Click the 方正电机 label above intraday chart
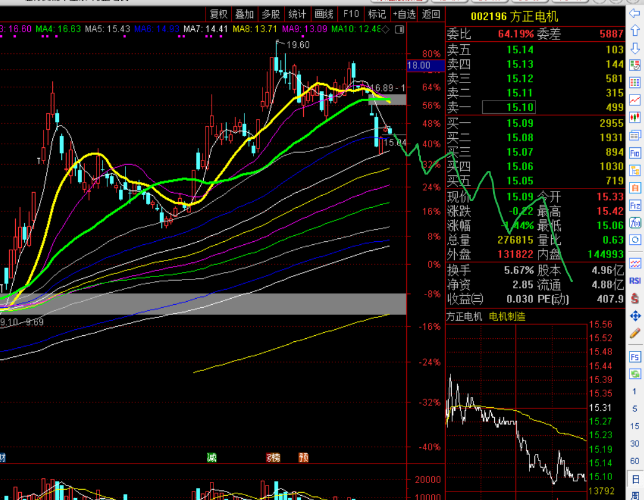 pyautogui.click(x=464, y=317)
